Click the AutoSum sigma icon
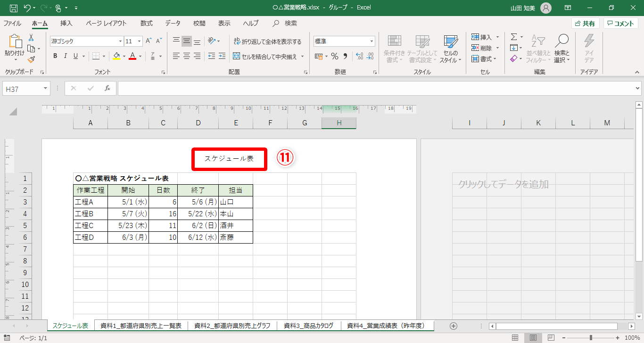Screen dimensions: 644x343 (514, 37)
